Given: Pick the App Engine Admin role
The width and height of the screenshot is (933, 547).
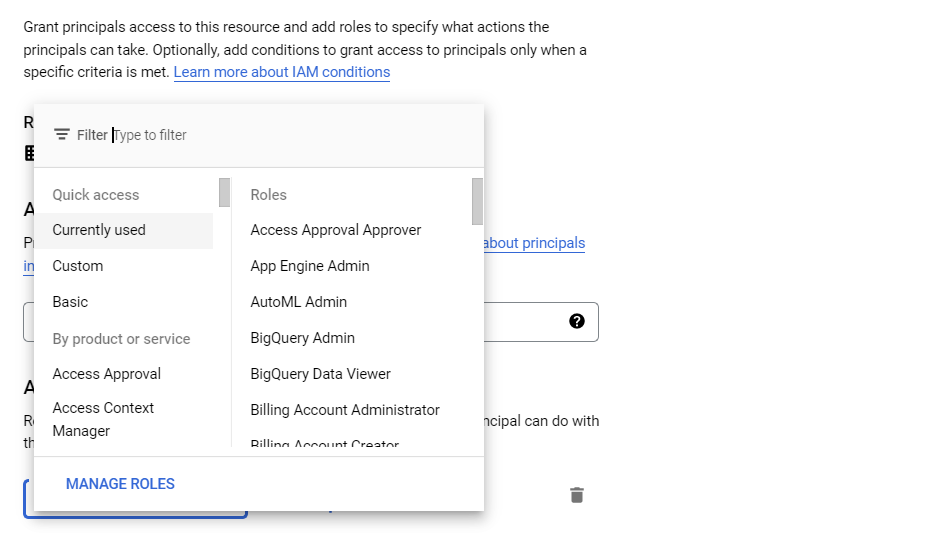Looking at the screenshot, I should pos(310,266).
